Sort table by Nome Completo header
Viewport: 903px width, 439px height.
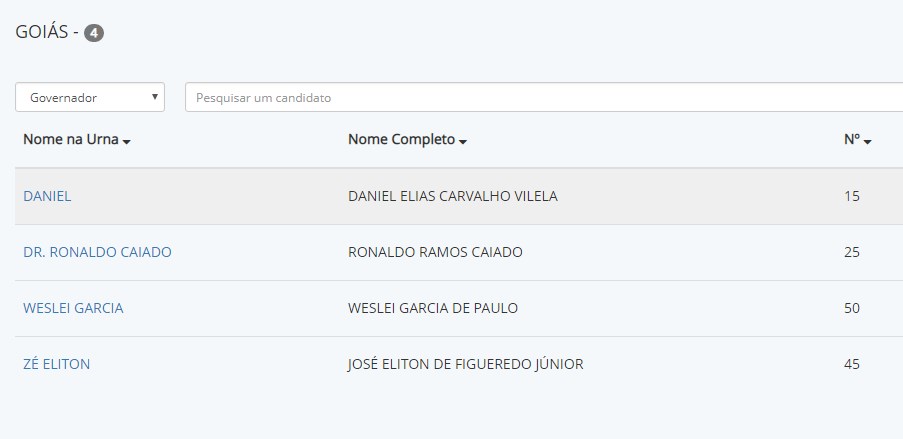tap(401, 139)
